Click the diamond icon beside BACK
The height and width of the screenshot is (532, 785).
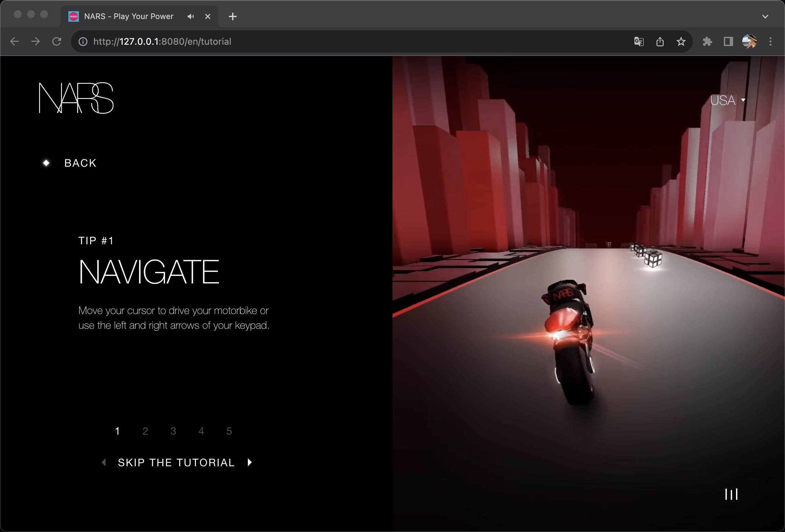(46, 163)
